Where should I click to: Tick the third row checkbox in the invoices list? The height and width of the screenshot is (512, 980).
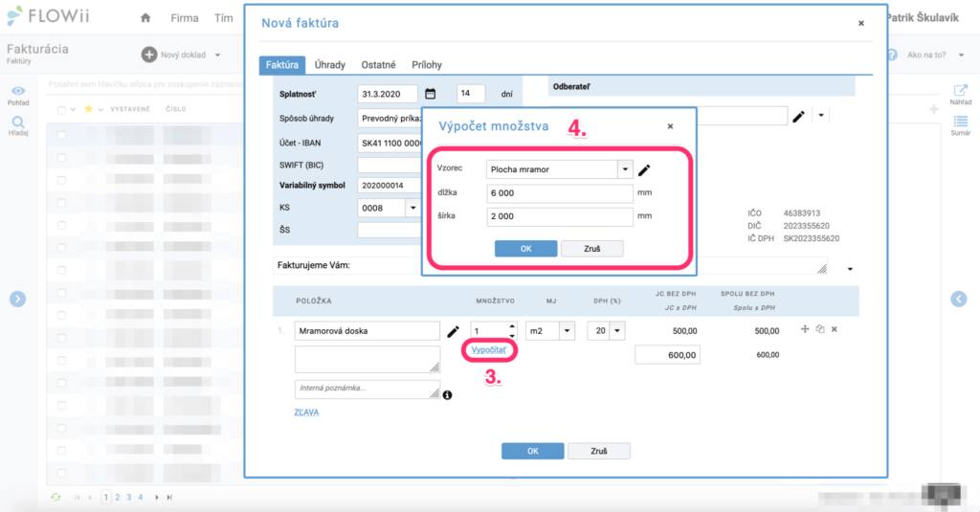[61, 180]
